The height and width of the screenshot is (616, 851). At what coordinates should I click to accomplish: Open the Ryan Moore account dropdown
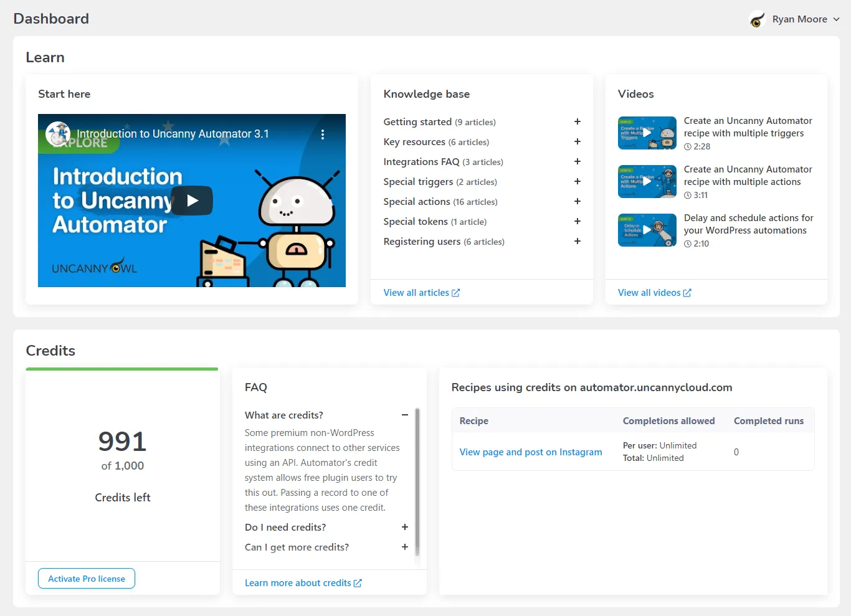pos(799,19)
